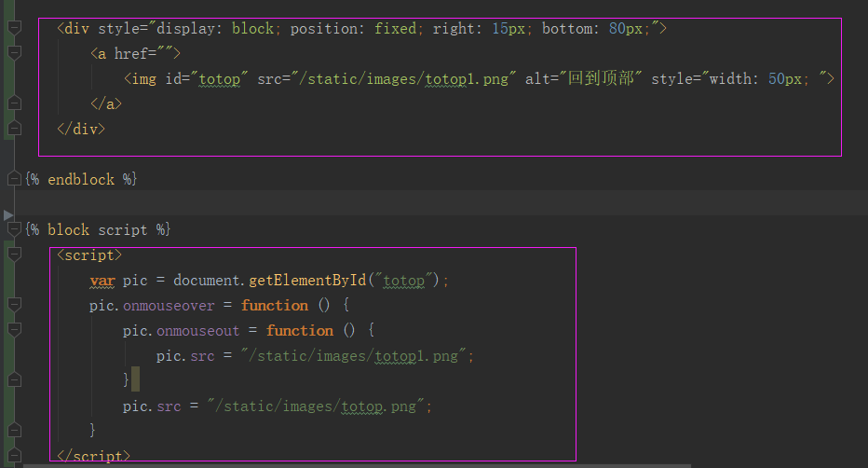Click the fold marker beside the closing </a> tag

pyautogui.click(x=13, y=104)
